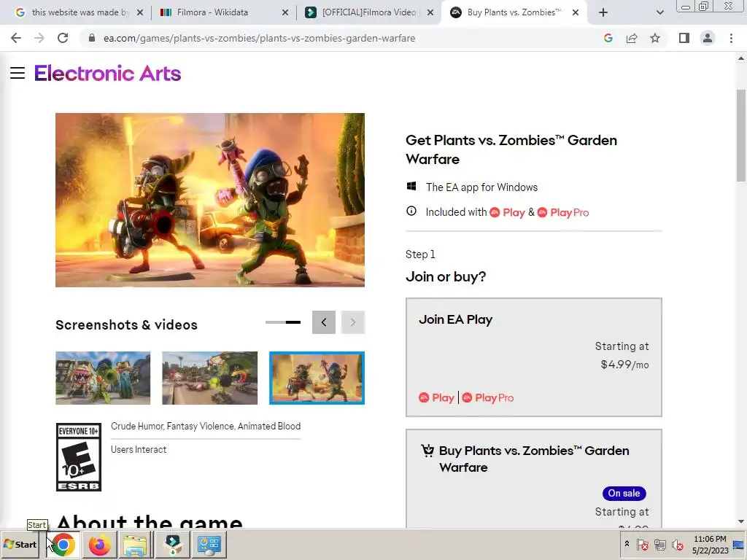The image size is (747, 560).
Task: Click scrollbar up arrow
Action: pyautogui.click(x=741, y=58)
